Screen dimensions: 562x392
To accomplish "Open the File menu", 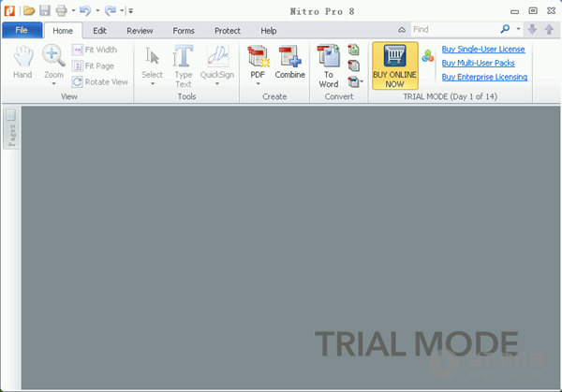I will coord(22,30).
